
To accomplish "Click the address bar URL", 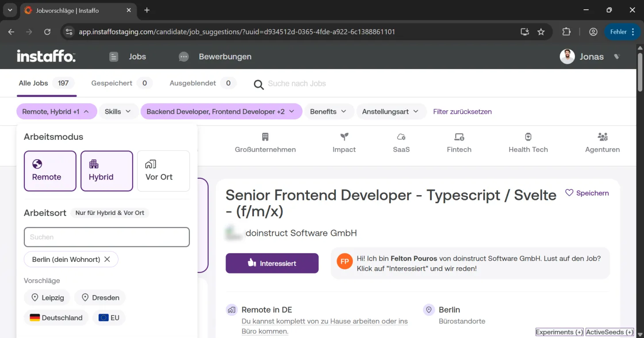I will [x=237, y=32].
